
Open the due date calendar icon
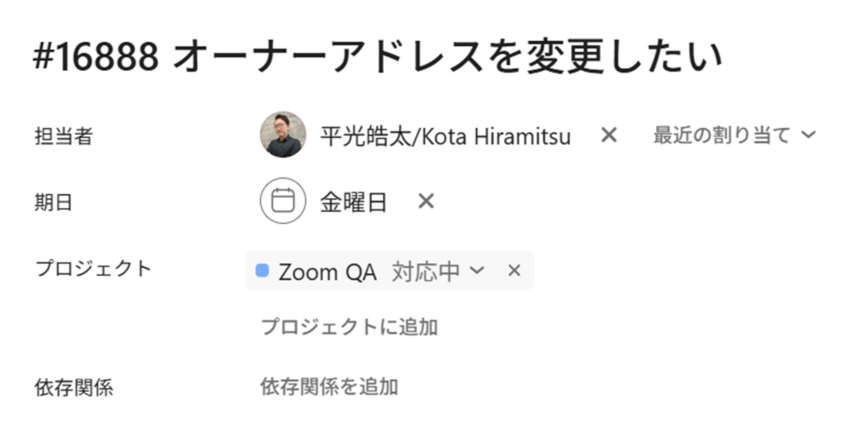[x=283, y=201]
